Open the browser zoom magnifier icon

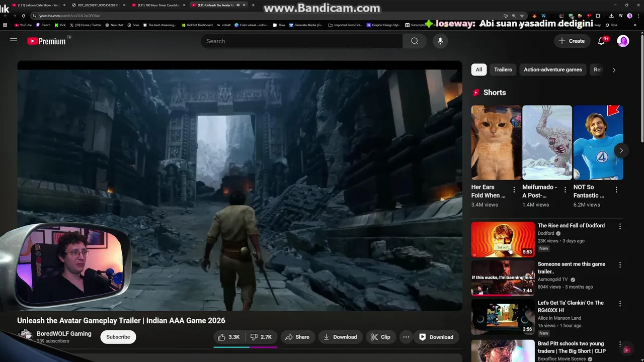coord(514,16)
